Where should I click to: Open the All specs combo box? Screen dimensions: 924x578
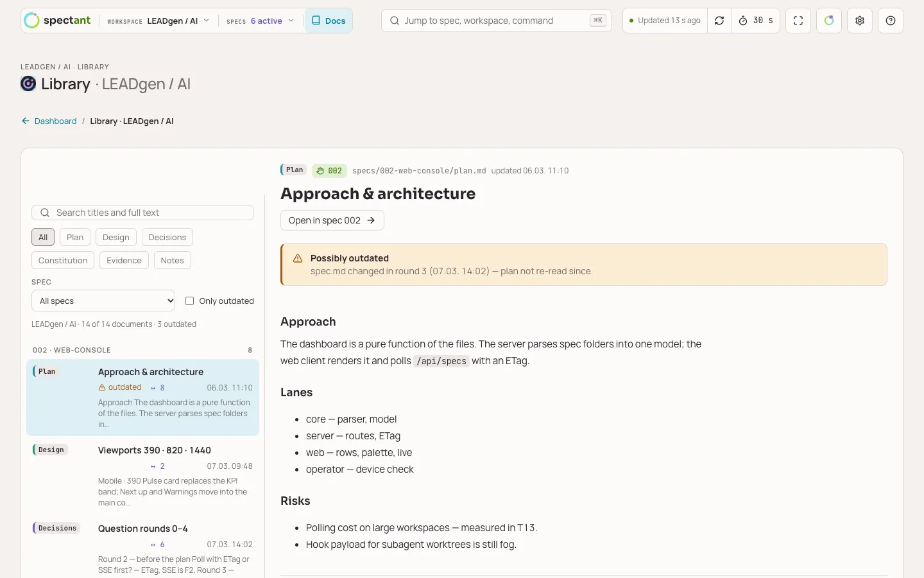tap(103, 301)
